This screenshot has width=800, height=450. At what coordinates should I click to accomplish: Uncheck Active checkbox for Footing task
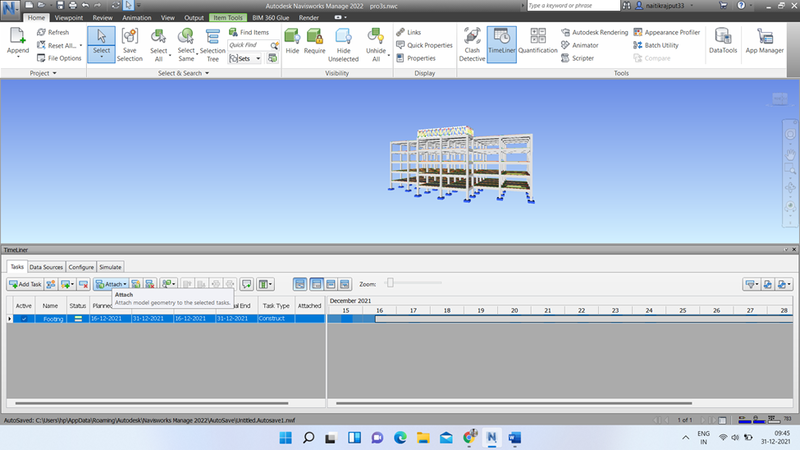[23, 319]
